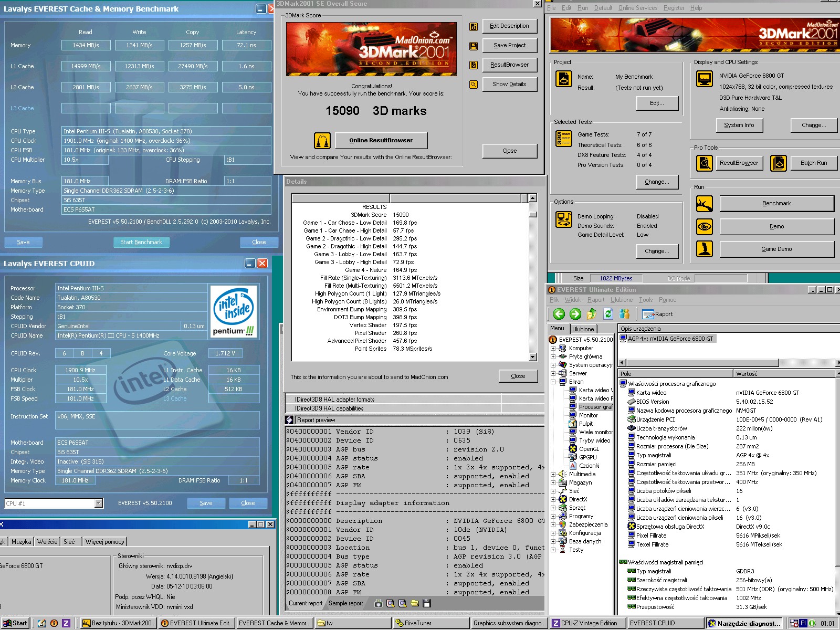Click the EVEREST users toolbar icon
840x630 pixels.
tap(624, 314)
